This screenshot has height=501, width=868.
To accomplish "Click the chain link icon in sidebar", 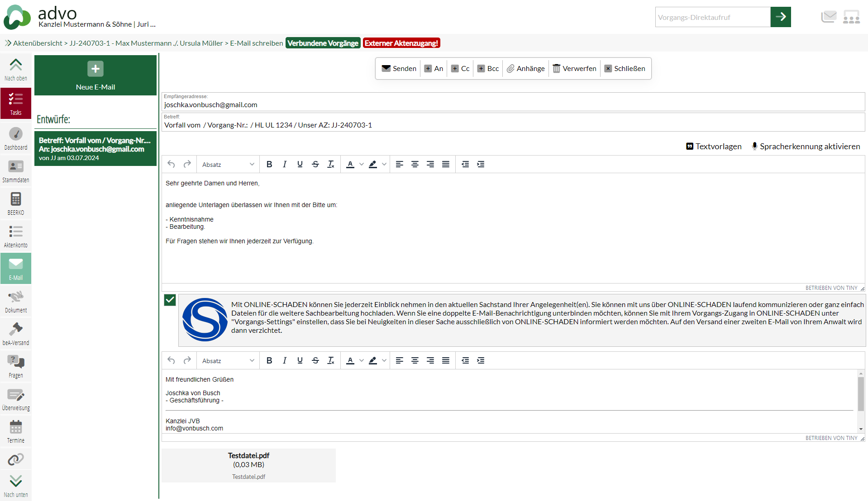I will (16, 459).
